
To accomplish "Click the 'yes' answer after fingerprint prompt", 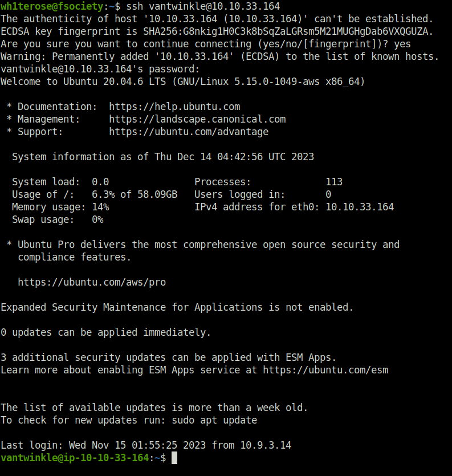I will [x=402, y=44].
